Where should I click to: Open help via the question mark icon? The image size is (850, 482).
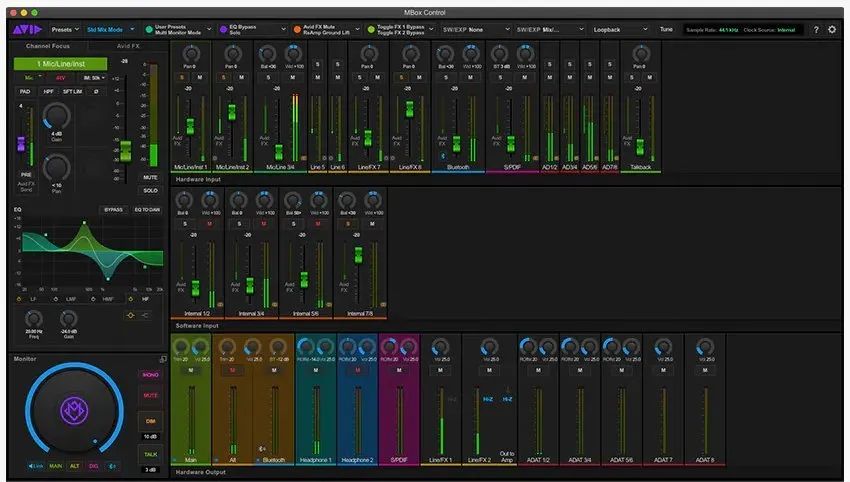pos(816,30)
